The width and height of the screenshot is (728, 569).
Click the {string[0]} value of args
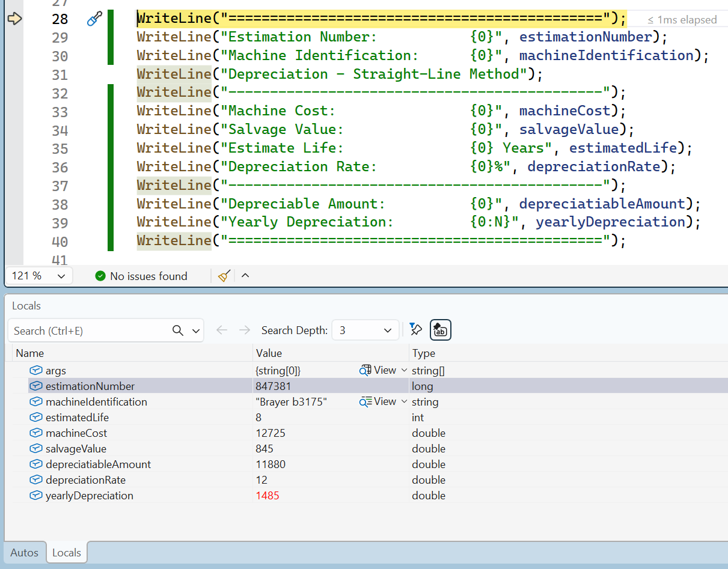[278, 371]
